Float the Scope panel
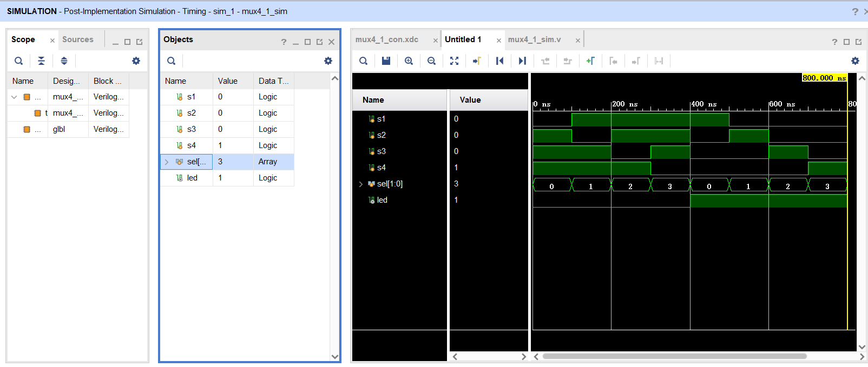This screenshot has width=868, height=367. coord(139,42)
